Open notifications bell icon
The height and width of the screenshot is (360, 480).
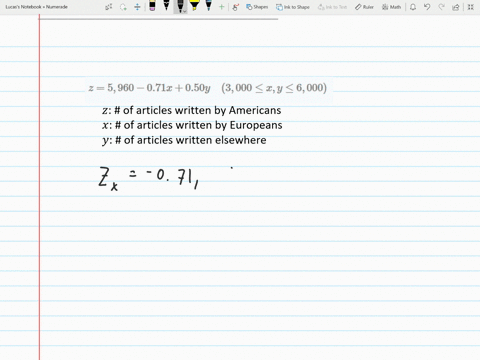click(413, 7)
